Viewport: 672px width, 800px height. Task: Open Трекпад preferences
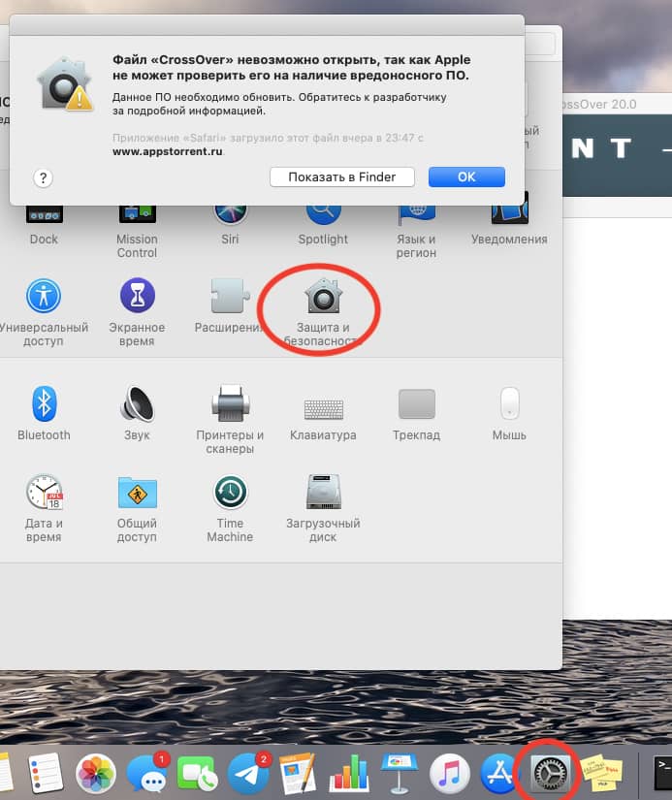(416, 413)
